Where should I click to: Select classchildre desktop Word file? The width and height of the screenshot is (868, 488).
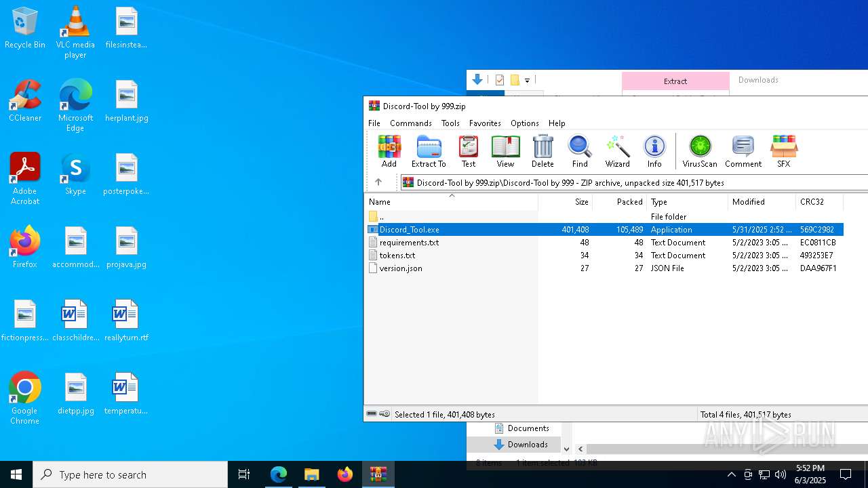75,321
